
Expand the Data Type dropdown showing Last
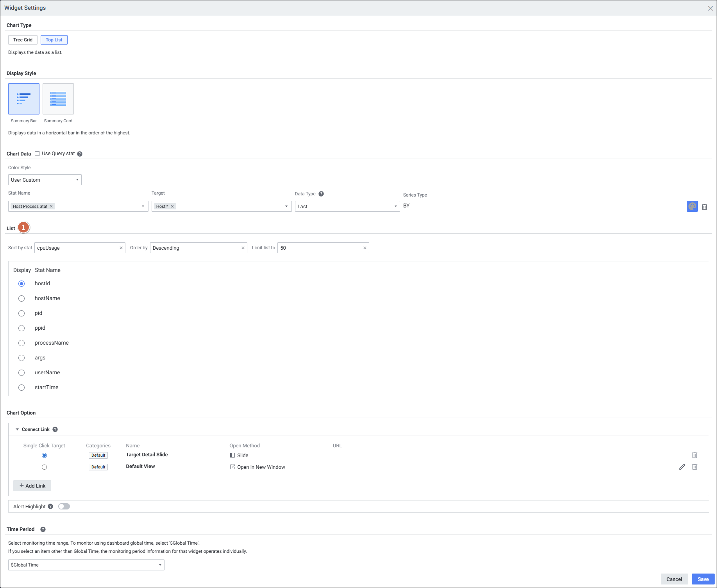click(347, 206)
